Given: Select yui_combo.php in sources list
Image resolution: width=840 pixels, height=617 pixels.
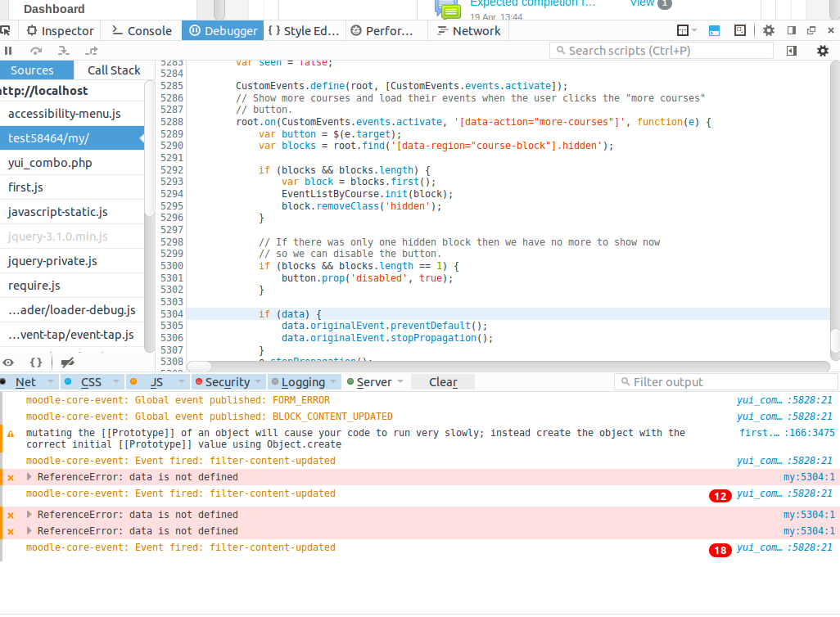Looking at the screenshot, I should [72, 163].
